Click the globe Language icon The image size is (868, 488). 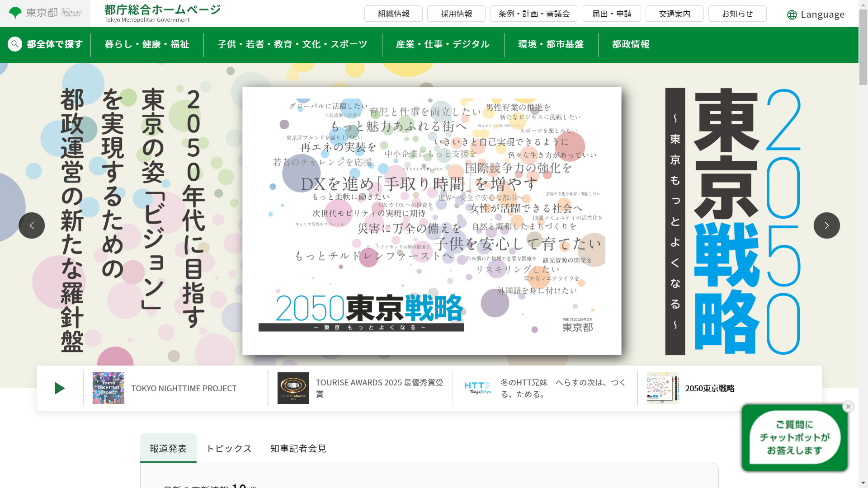point(792,15)
